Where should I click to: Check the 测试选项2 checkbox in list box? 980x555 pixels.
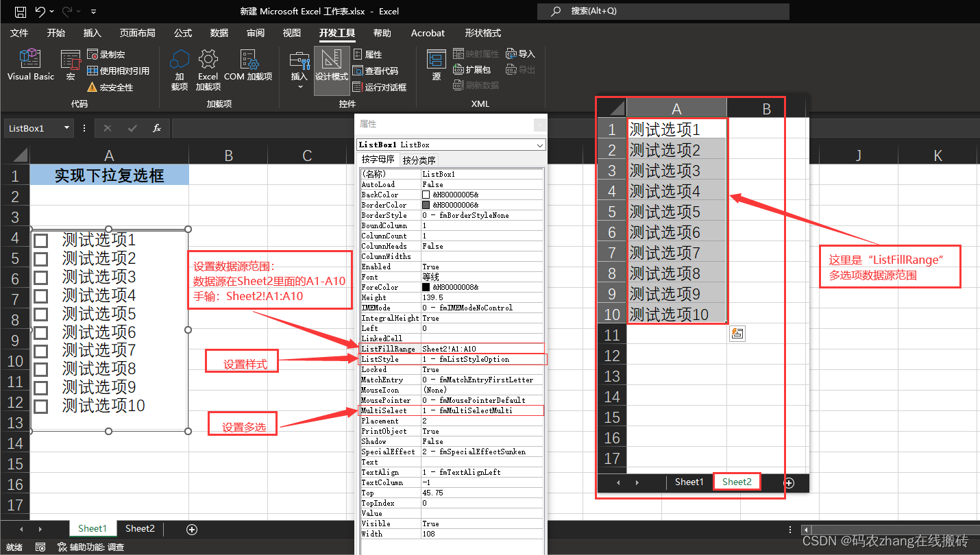click(x=41, y=259)
